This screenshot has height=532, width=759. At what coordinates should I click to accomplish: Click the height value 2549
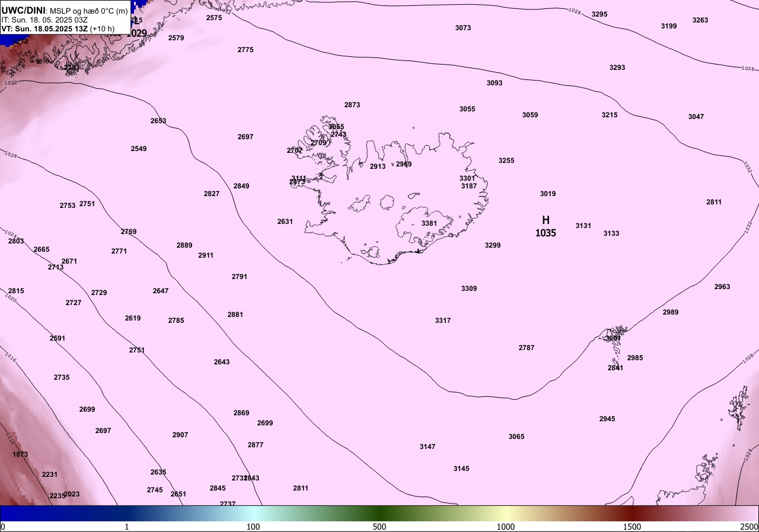[139, 149]
